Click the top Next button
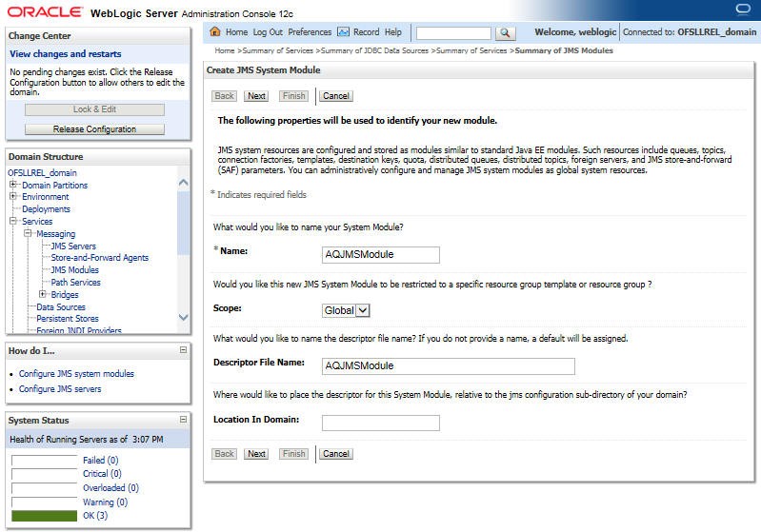Image resolution: width=761 pixels, height=532 pixels. (x=257, y=96)
